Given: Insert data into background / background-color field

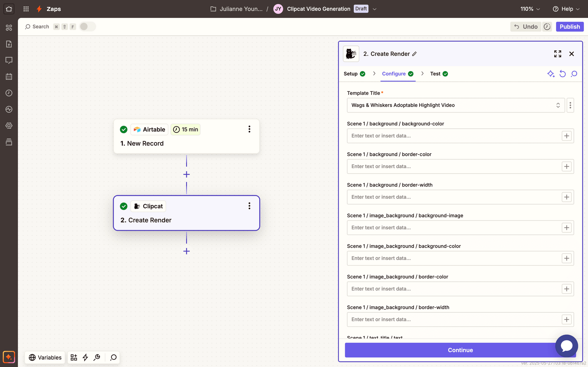Looking at the screenshot, I should [567, 136].
